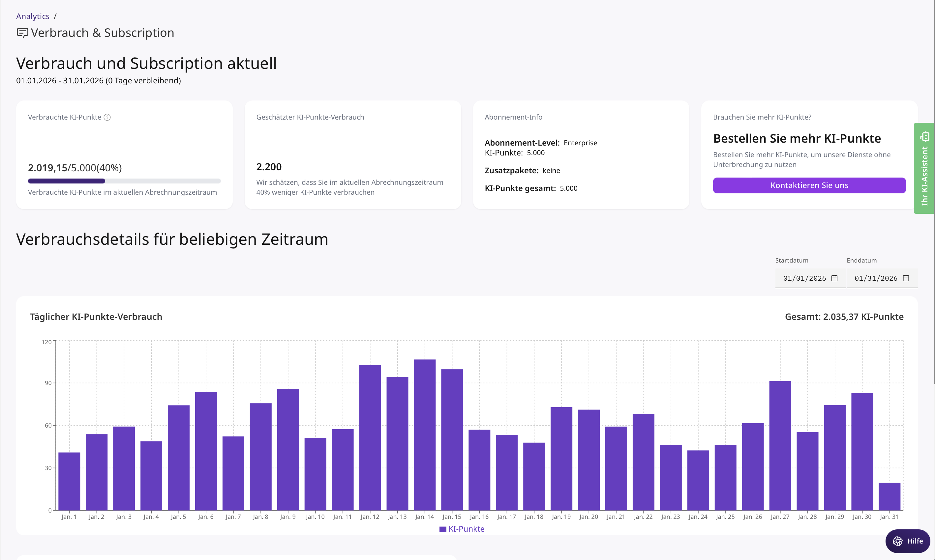
Task: Click the lifebuoy icon inside the Hilfe button
Action: pyautogui.click(x=898, y=541)
